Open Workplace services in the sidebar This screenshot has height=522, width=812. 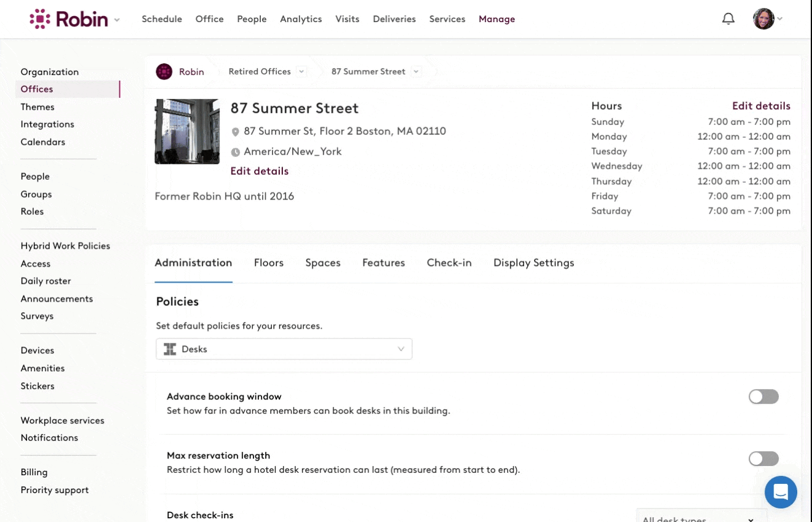click(x=62, y=421)
